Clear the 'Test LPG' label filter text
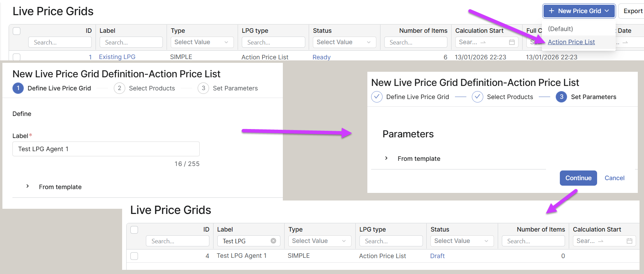The height and width of the screenshot is (274, 644). coord(273,241)
